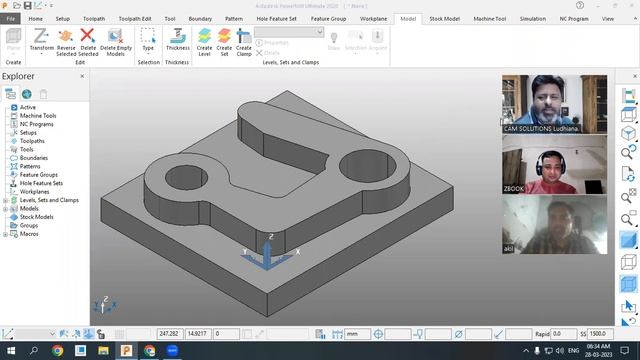Show hidden system tray icons
Image resolution: width=640 pixels, height=360 pixels.
[x=526, y=351]
